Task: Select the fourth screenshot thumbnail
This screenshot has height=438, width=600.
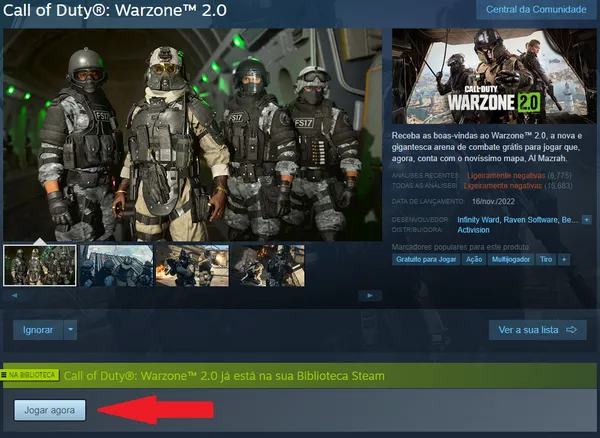Action: coord(268,265)
